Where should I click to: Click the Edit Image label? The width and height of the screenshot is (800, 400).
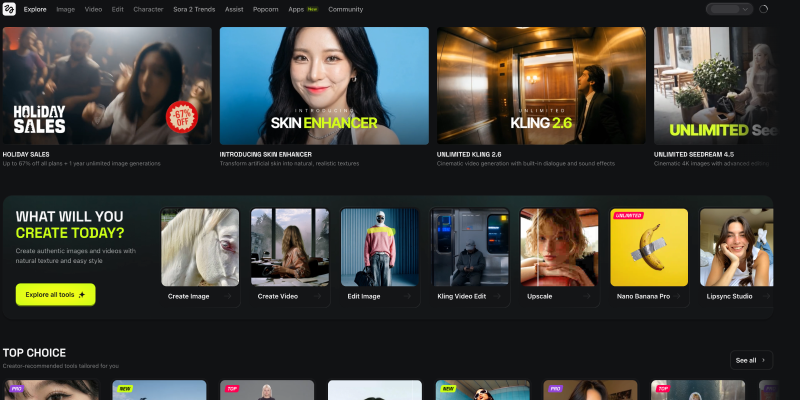click(364, 296)
